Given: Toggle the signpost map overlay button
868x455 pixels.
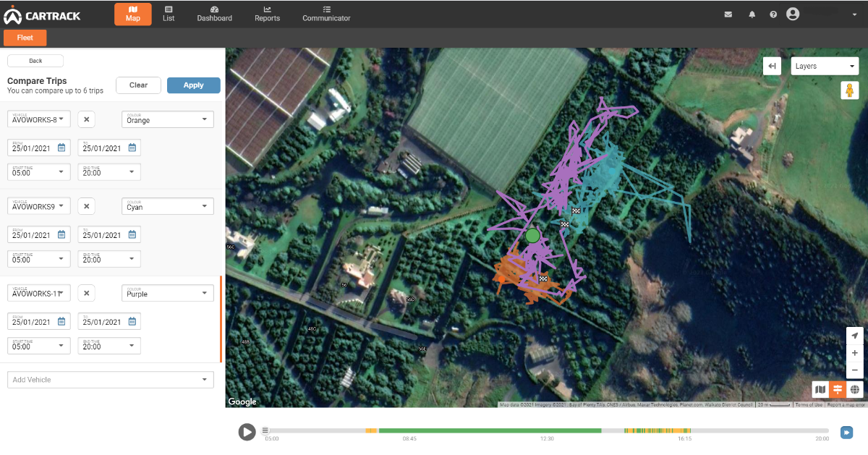Looking at the screenshot, I should click(x=838, y=390).
